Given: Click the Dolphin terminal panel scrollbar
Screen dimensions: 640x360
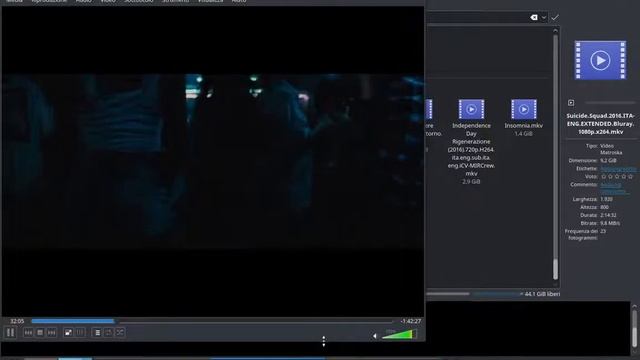Looking at the screenshot, I should (x=634, y=329).
